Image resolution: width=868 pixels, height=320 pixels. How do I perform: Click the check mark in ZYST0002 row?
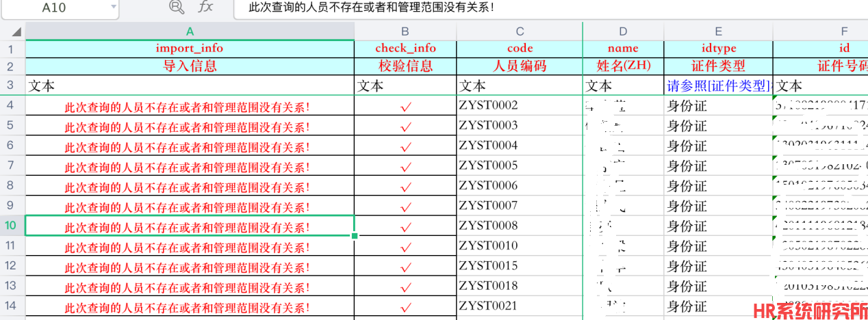(x=405, y=107)
